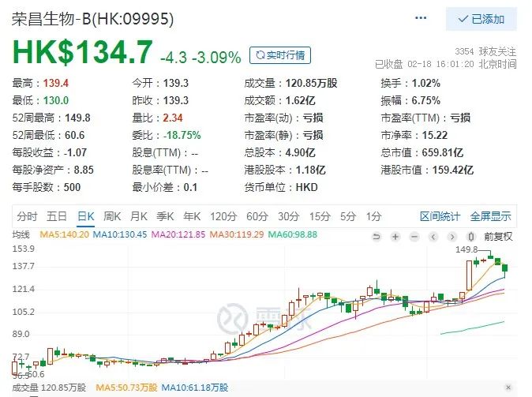Click the last green candlestick on chart
The height and width of the screenshot is (397, 532).
click(x=505, y=268)
